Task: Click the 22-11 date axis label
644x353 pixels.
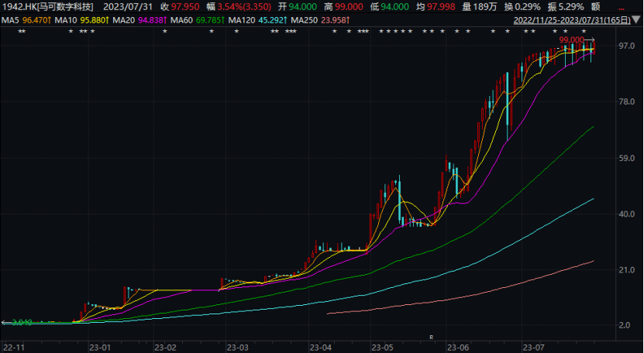Action: point(13,348)
